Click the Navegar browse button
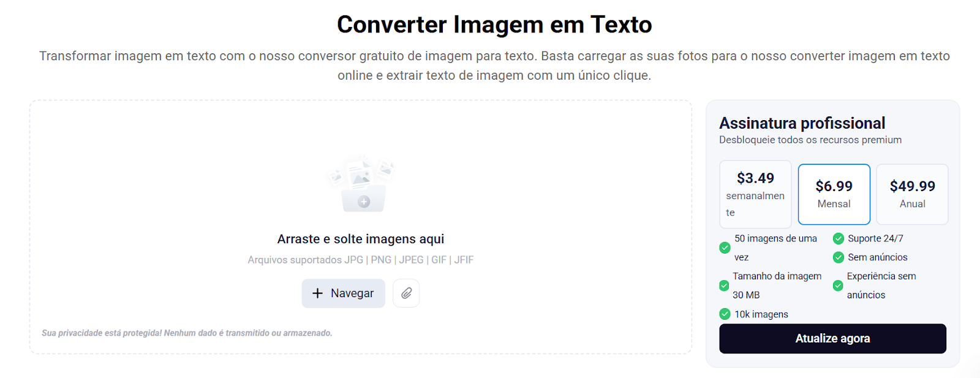This screenshot has width=980, height=378. click(343, 293)
